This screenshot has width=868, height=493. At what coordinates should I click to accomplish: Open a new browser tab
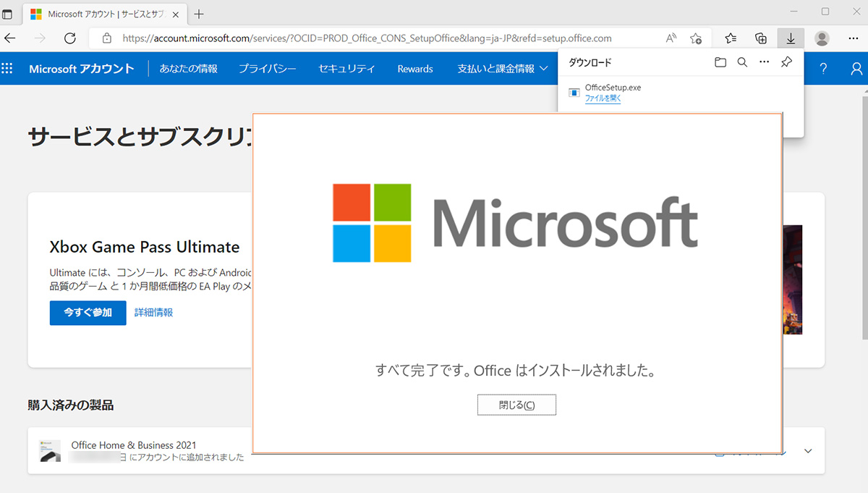pos(200,14)
